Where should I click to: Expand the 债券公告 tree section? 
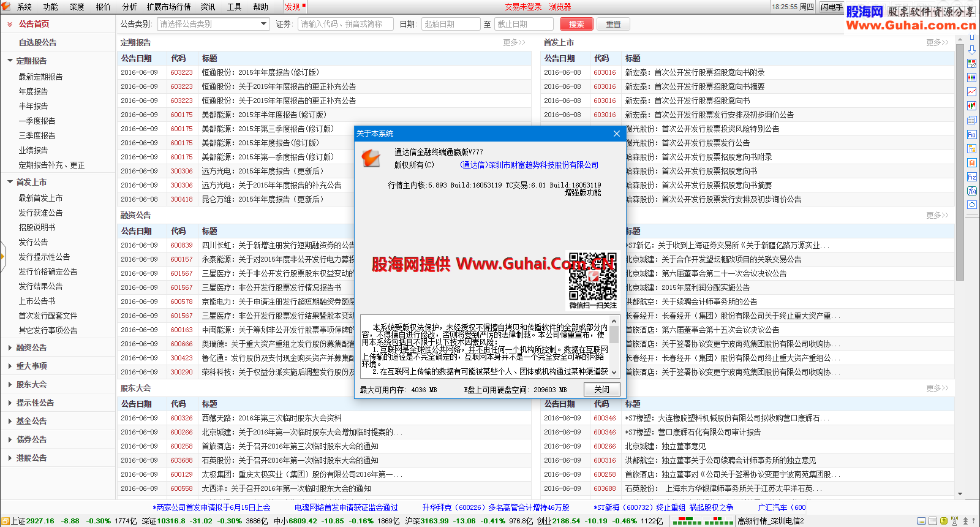(x=10, y=439)
